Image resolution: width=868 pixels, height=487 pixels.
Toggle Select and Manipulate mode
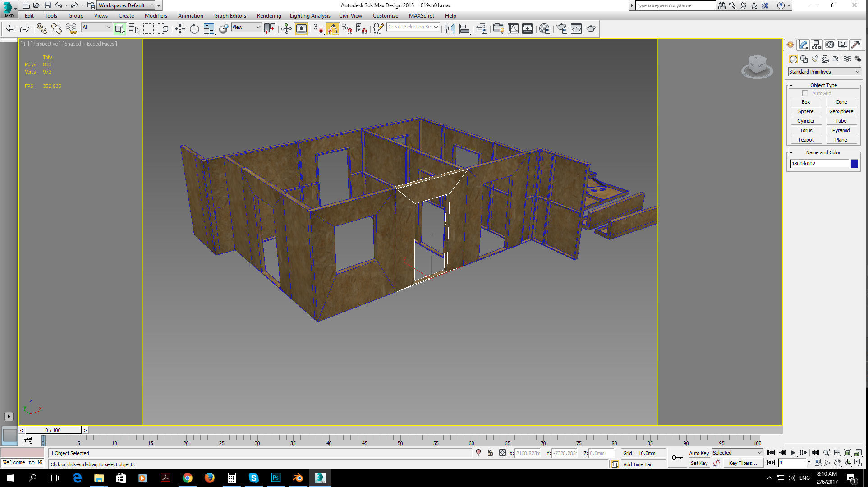(x=286, y=29)
